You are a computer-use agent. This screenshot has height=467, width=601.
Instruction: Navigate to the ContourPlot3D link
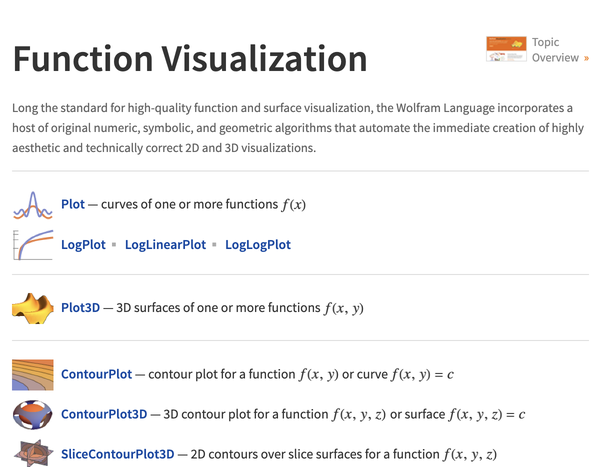(x=104, y=414)
